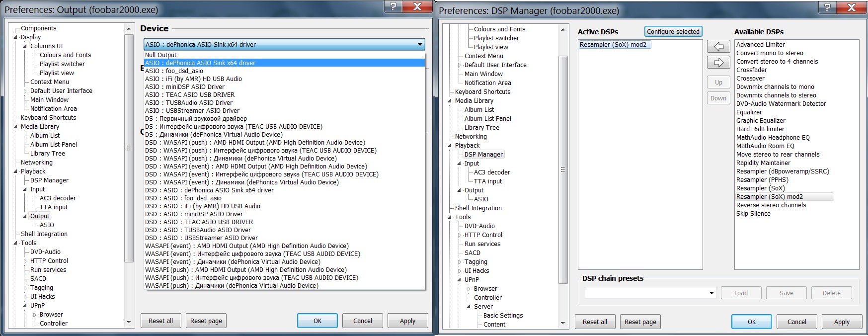This screenshot has height=336, width=868.
Task: Collapse UPnP node in DSP Manager window
Action: [459, 280]
